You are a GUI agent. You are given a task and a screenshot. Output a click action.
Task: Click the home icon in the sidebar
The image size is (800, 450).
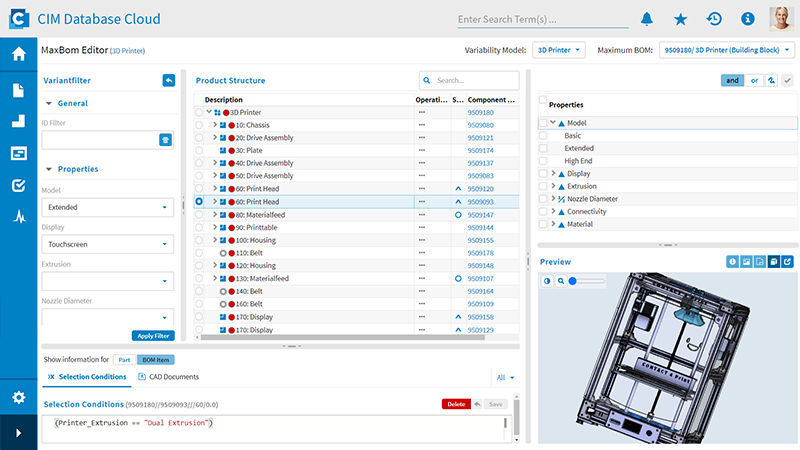[x=18, y=54]
